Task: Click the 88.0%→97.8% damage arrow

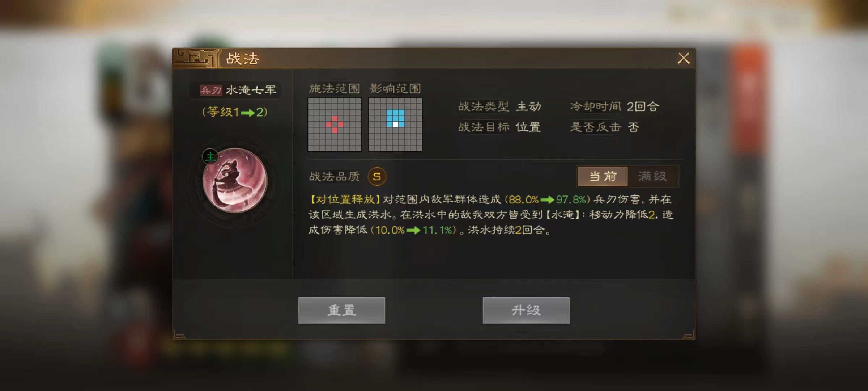Action: [547, 200]
